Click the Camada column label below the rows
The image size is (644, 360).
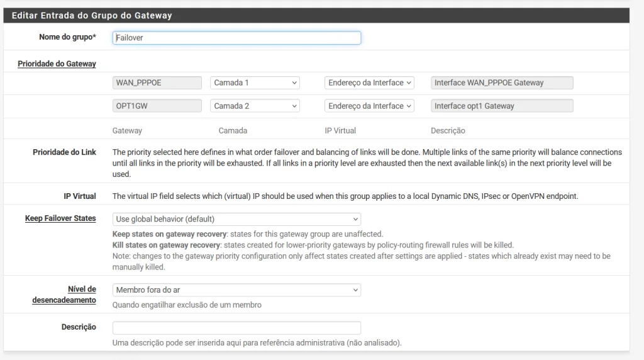click(233, 131)
